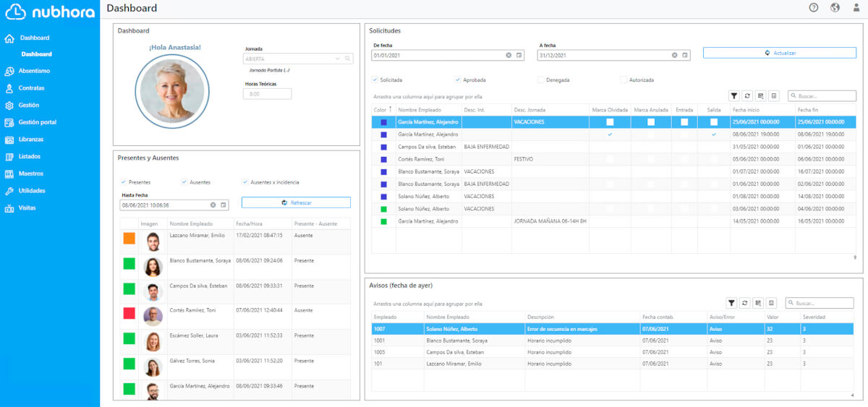The image size is (868, 407).
Task: Collapse the top-level Dashboard menu
Action: [x=35, y=38]
